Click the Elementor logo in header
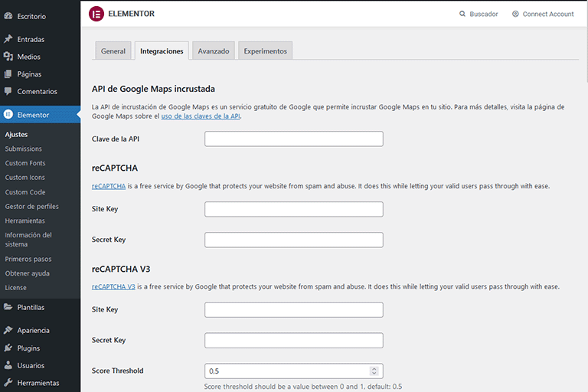Screen dimensions: 588x392 96,14
